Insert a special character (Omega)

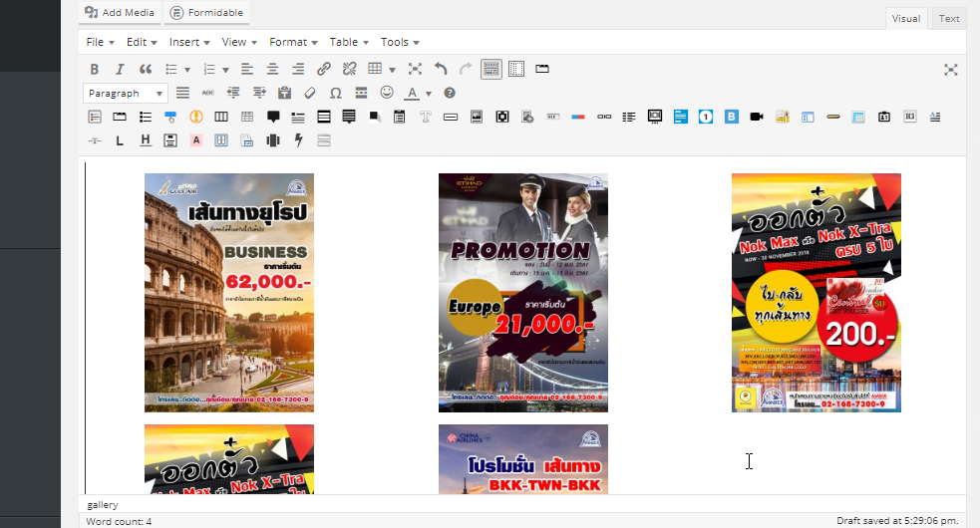(336, 93)
